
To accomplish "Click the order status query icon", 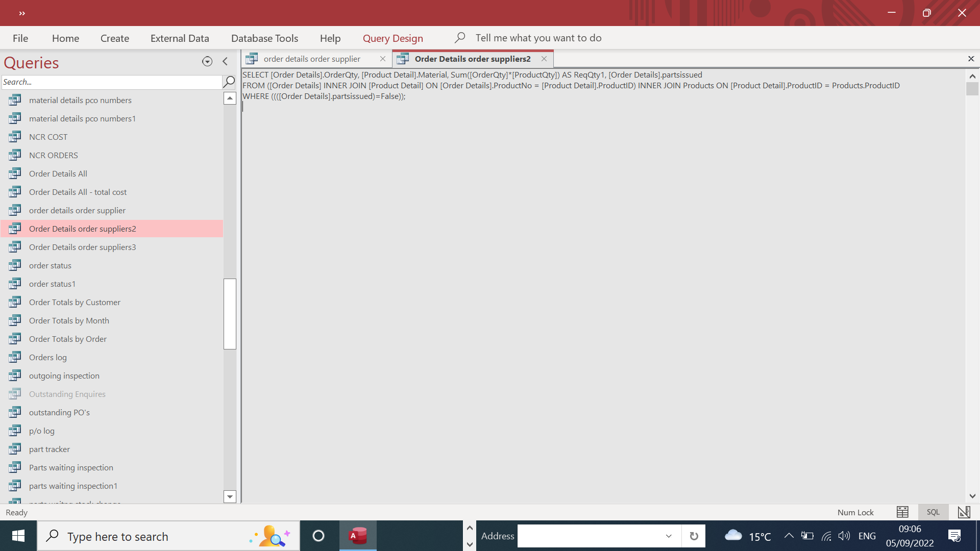I will click(x=15, y=265).
